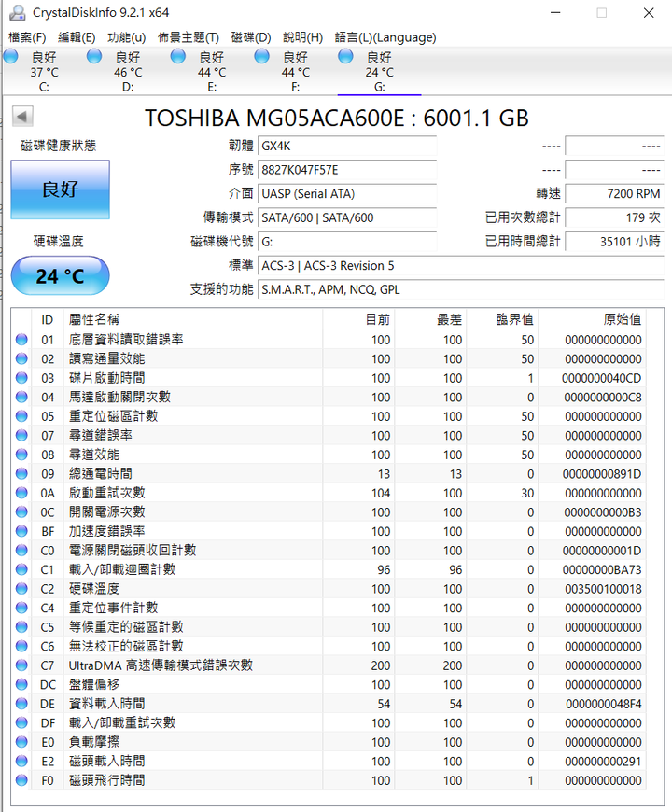672x812 pixels.
Task: Click status dot of attribute 08 row
Action: [x=21, y=455]
